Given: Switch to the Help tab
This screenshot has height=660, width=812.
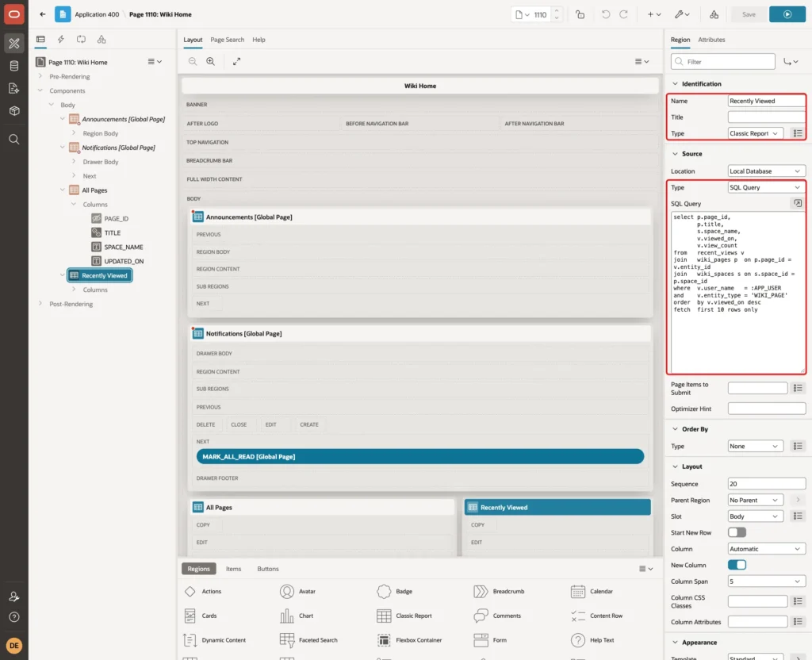Looking at the screenshot, I should click(x=259, y=40).
